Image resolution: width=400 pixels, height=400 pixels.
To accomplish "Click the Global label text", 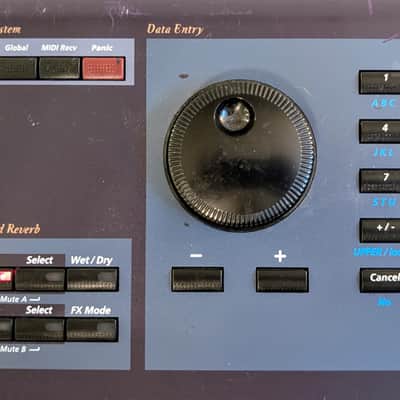I will pyautogui.click(x=16, y=48).
